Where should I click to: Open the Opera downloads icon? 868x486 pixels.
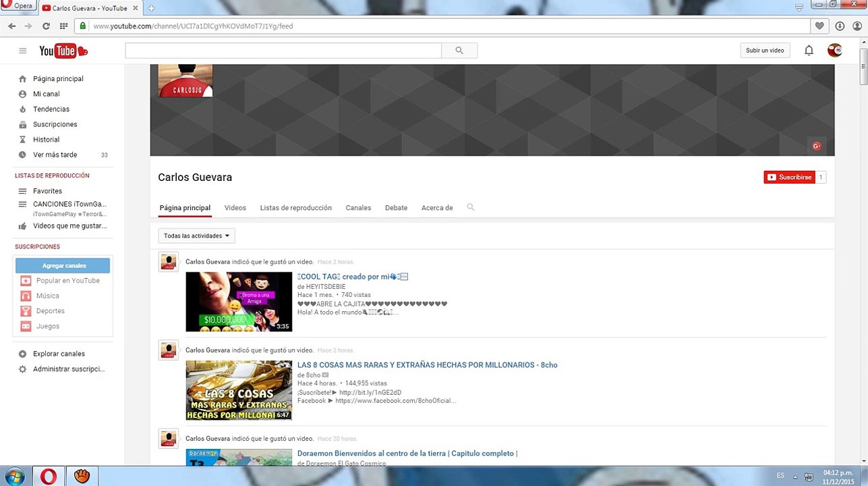point(840,26)
